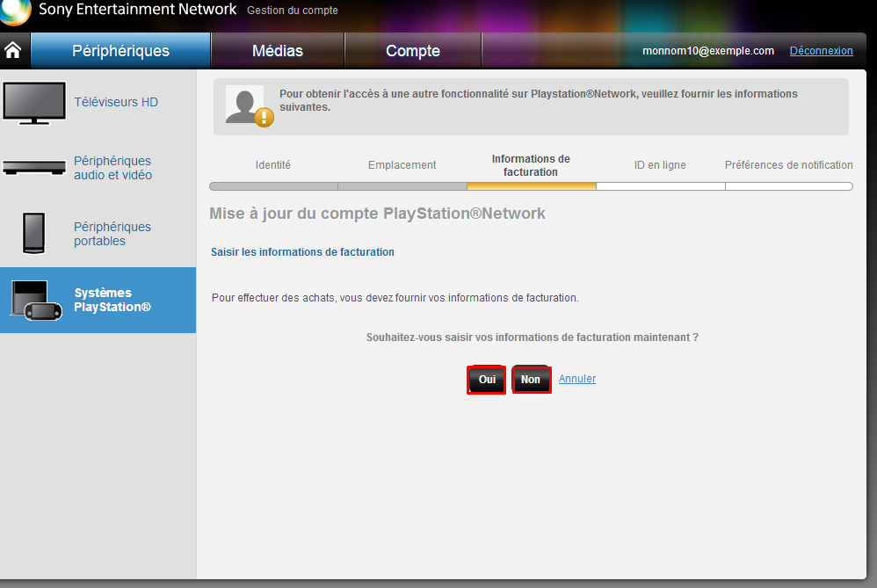Image resolution: width=877 pixels, height=588 pixels.
Task: Click the Mise à jour du compte heading
Action: (378, 214)
